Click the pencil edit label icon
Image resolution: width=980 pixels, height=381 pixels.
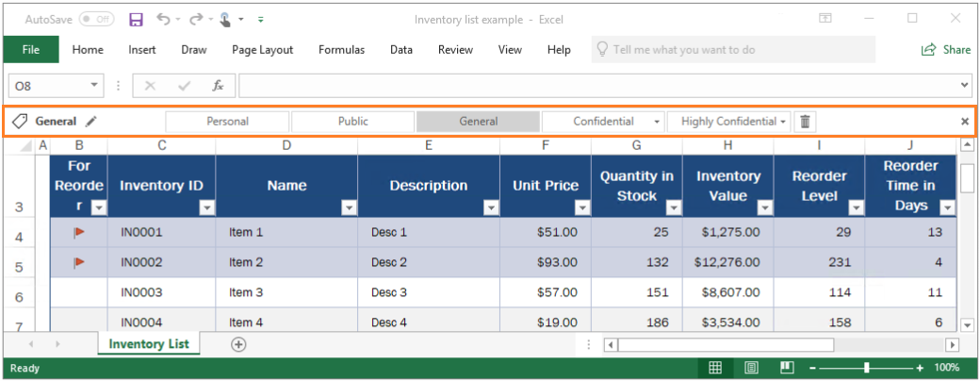pyautogui.click(x=90, y=122)
